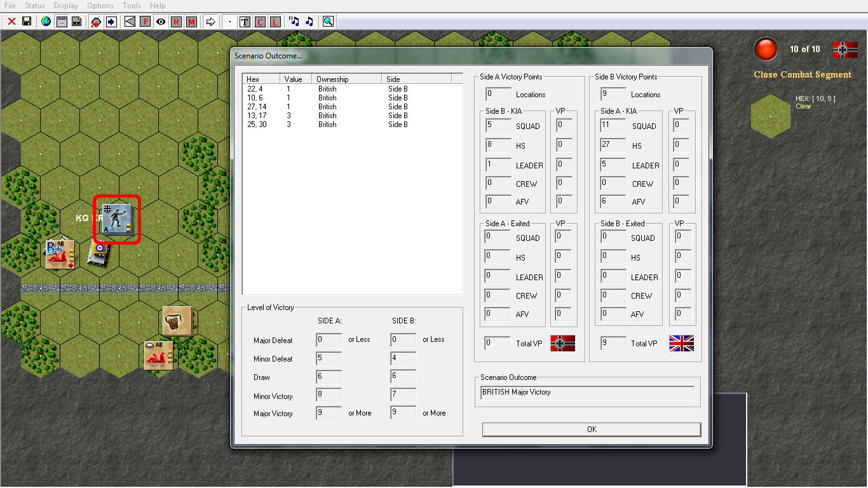868x488 pixels.
Task: Select the hex 22, 4 row
Action: (353, 89)
